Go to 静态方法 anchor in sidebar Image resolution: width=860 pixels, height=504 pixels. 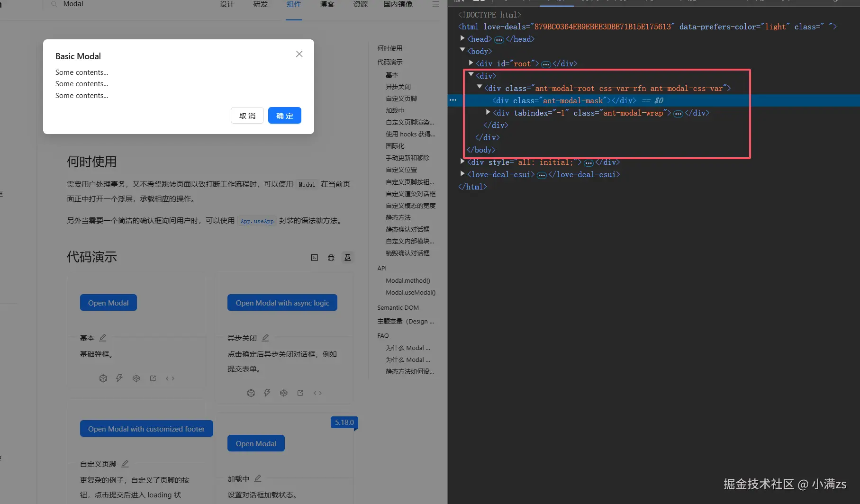[x=398, y=217]
